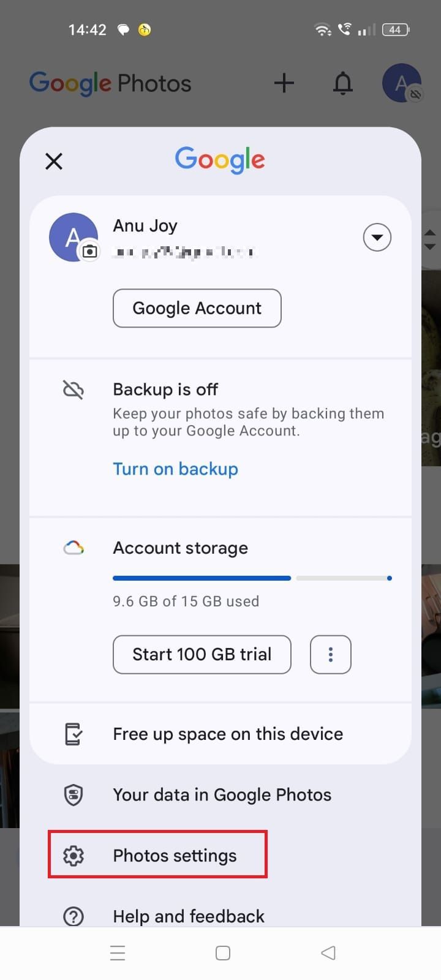Tap the shield icon next to Your data
Image resolution: width=441 pixels, height=980 pixels.
click(x=73, y=794)
